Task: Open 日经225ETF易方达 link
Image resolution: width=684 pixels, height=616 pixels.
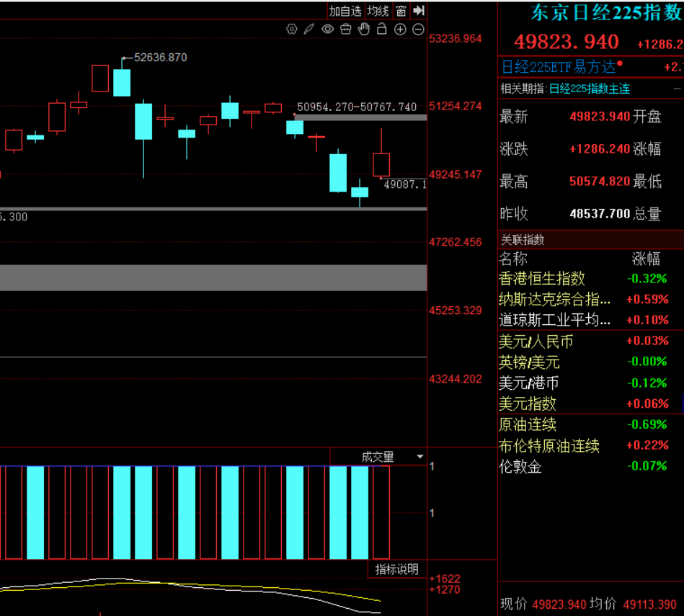Action: [x=559, y=67]
